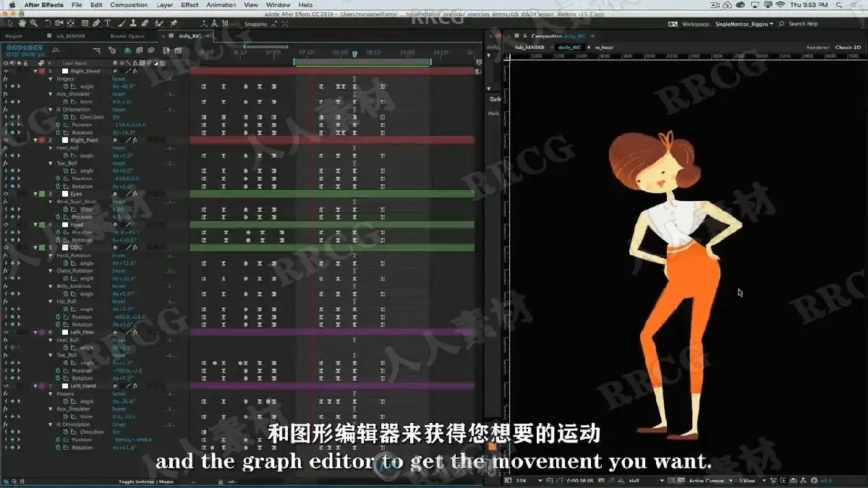Collapse the Neck_Rotation effect

51,255
